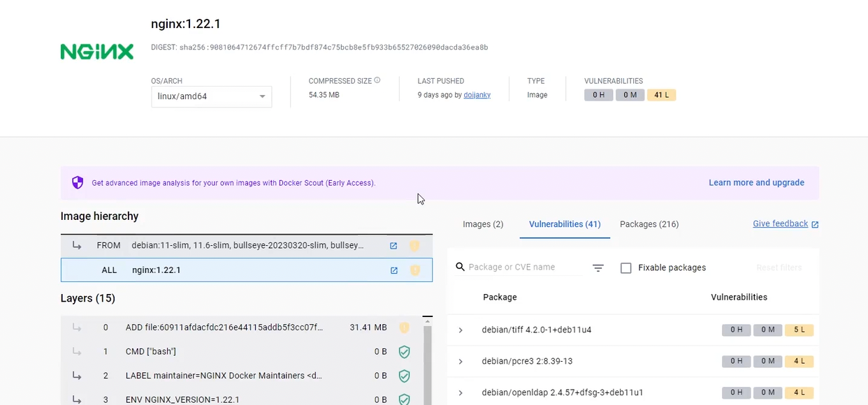Expand the debian/openldap package row
868x405 pixels.
pos(460,393)
